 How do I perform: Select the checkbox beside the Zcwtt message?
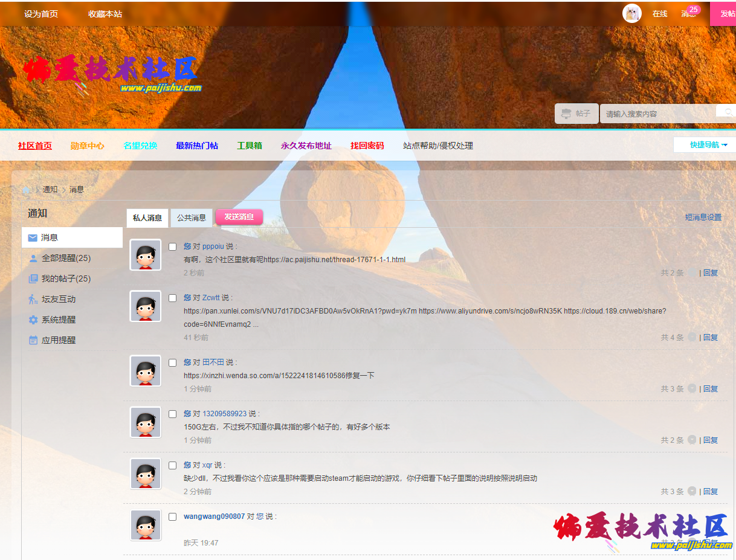click(173, 298)
